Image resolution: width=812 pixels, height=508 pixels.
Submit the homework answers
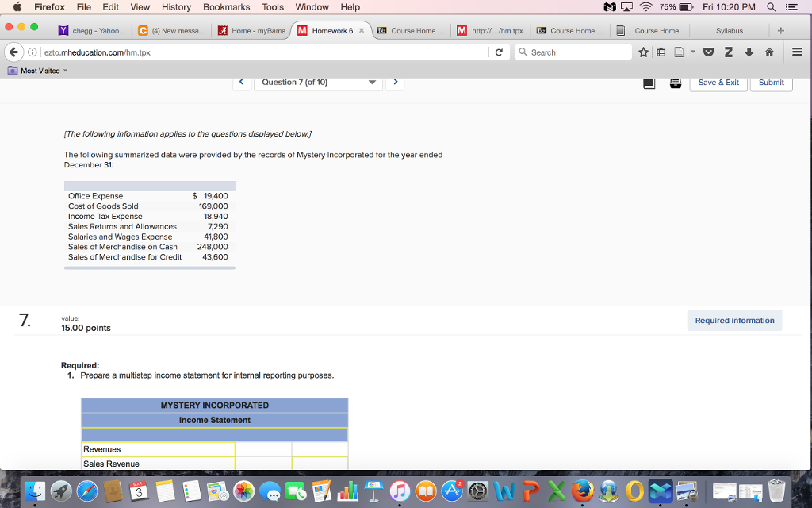pyautogui.click(x=770, y=82)
